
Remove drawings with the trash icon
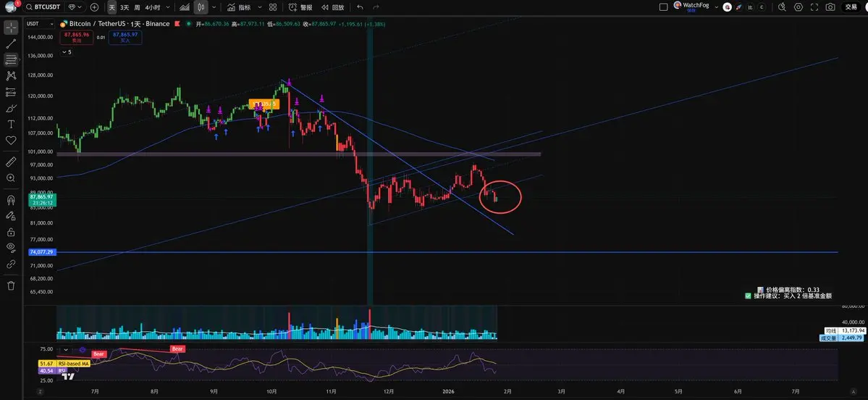click(11, 286)
